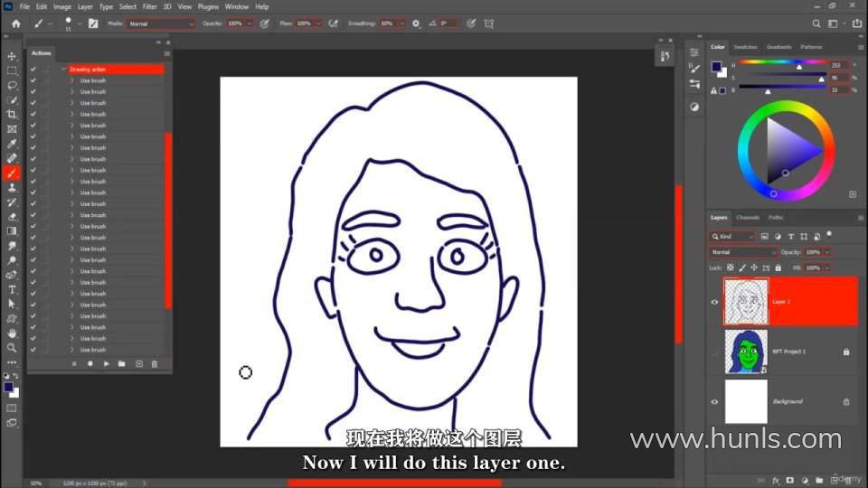This screenshot has width=868, height=488.
Task: Toggle the checkmark beside Drawing action
Action: click(33, 69)
